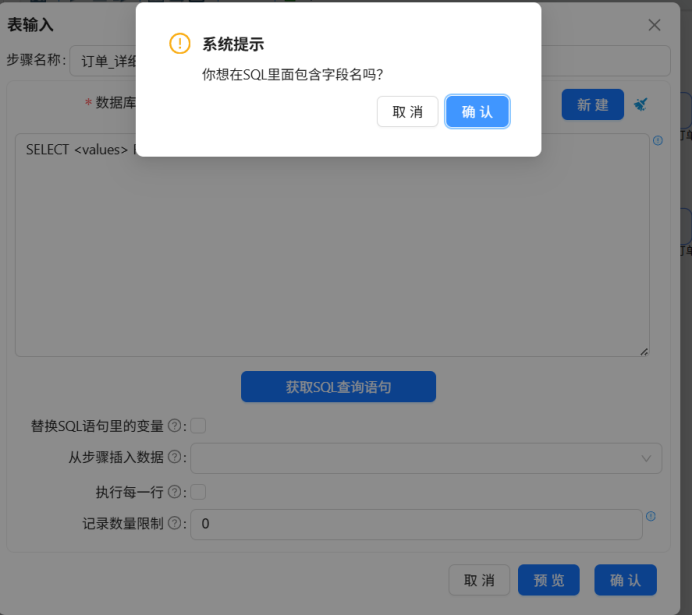Click the 新建 database connection button
692x616 pixels.
[593, 105]
